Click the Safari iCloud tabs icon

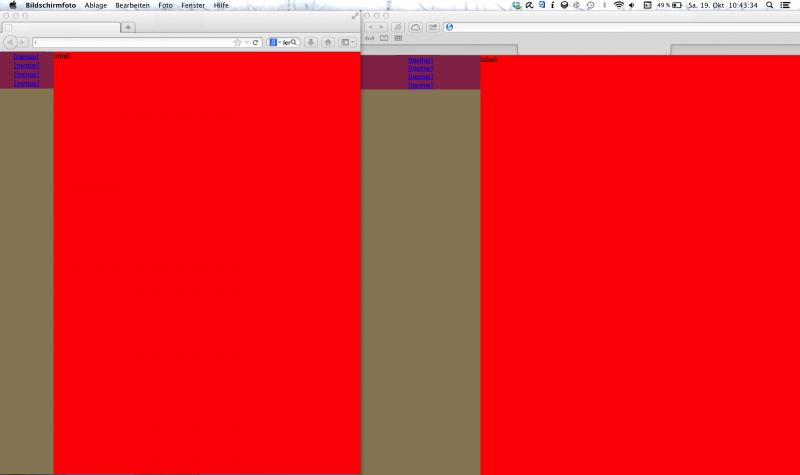tap(415, 27)
